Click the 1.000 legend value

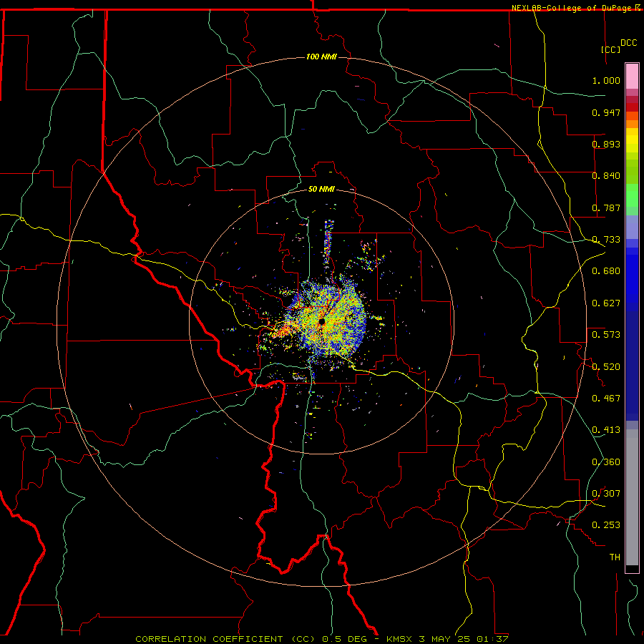pyautogui.click(x=606, y=80)
